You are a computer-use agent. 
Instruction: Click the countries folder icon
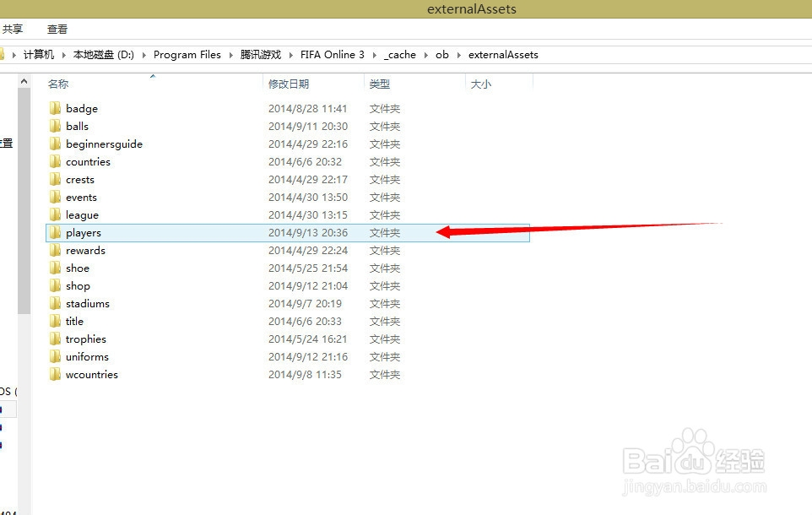55,161
